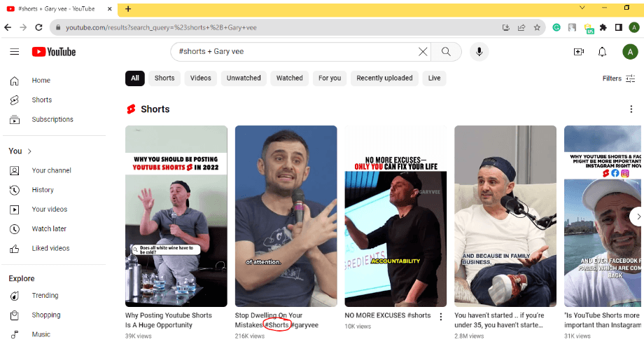Select the Shorts filter chip
This screenshot has height=342, width=644.
[x=164, y=78]
